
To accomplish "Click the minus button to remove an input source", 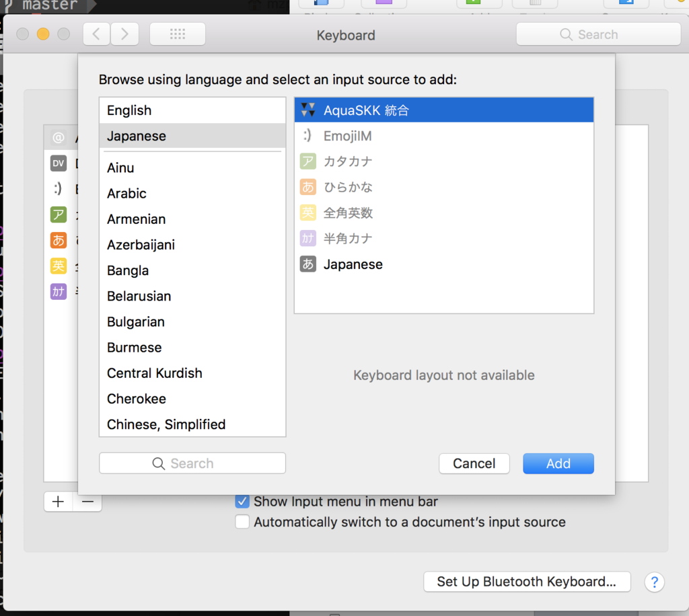I will pyautogui.click(x=87, y=502).
